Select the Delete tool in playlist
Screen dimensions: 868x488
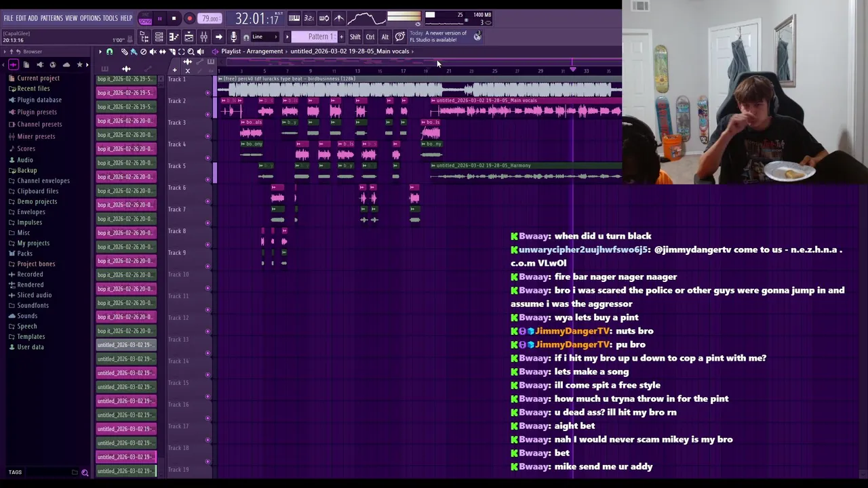tap(143, 52)
